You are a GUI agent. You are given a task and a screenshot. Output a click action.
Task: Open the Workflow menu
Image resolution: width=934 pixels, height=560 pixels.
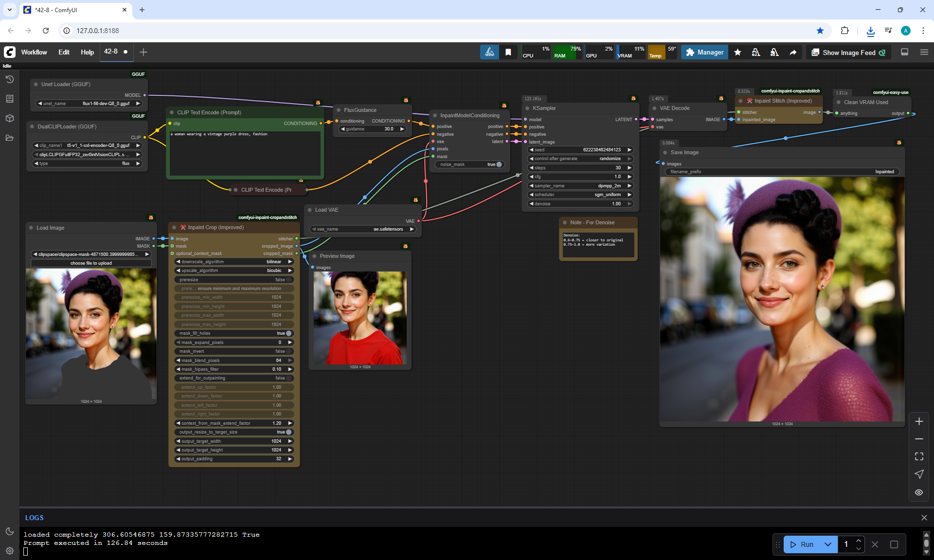pos(34,52)
